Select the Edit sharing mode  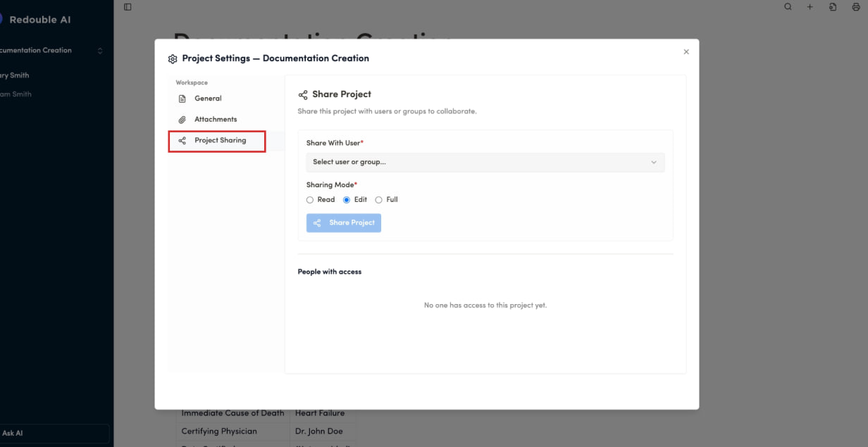347,200
